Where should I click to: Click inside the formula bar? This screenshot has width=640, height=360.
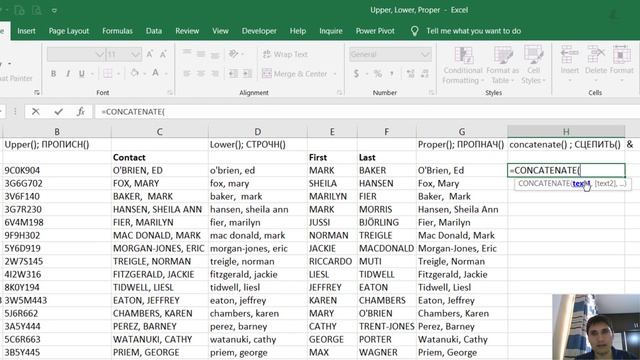(367, 111)
